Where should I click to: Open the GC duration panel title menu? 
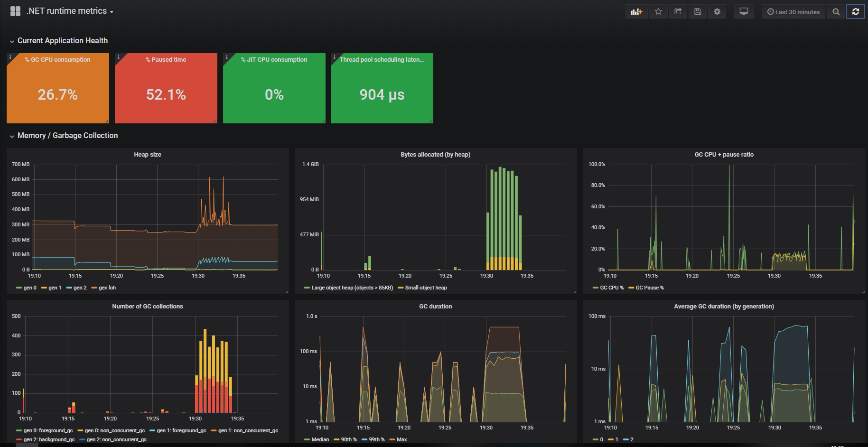[435, 307]
